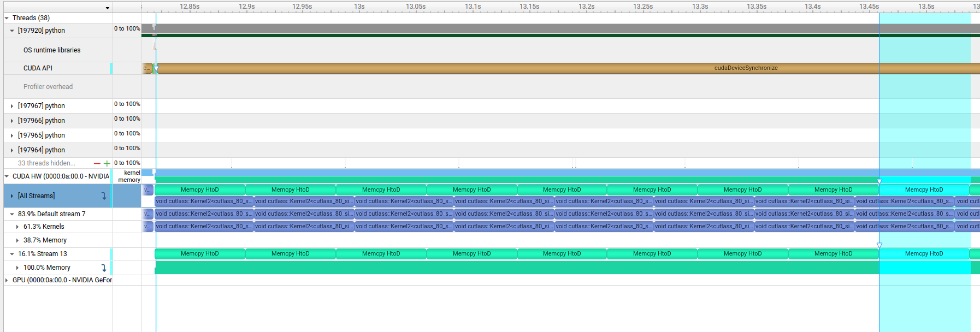The height and width of the screenshot is (332, 980).
Task: Select the 38.7% Memory row label
Action: click(45, 240)
